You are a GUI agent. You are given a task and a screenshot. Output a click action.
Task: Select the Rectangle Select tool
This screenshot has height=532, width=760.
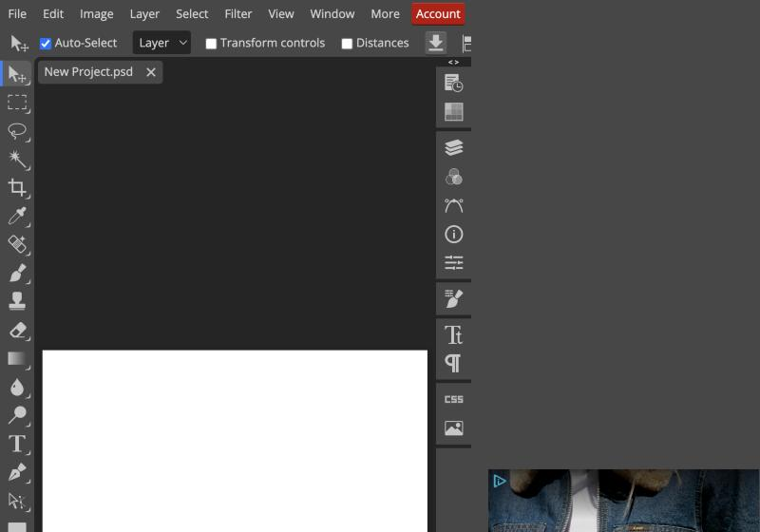17,103
